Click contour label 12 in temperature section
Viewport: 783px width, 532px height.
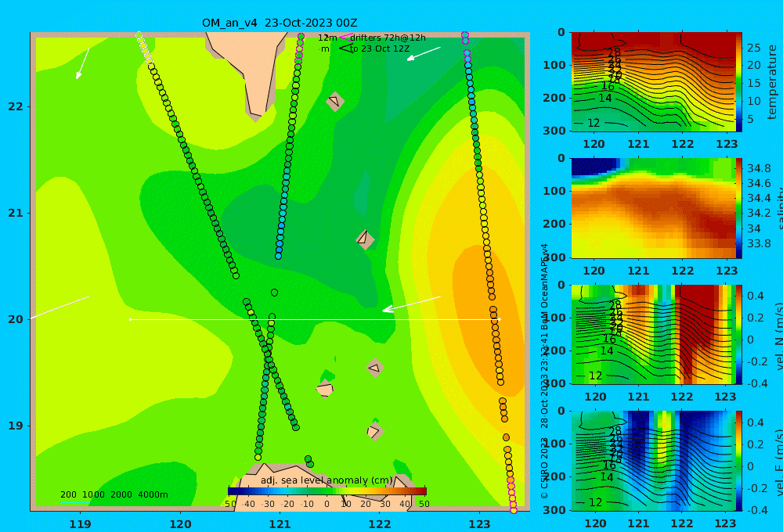(x=594, y=123)
